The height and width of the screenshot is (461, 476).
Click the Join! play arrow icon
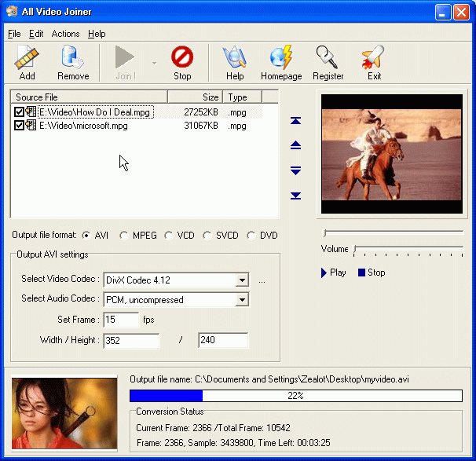pyautogui.click(x=125, y=57)
